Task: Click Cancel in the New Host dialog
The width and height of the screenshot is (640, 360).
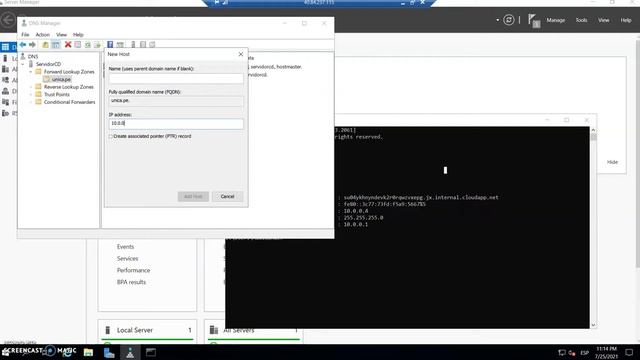Action: [x=227, y=196]
